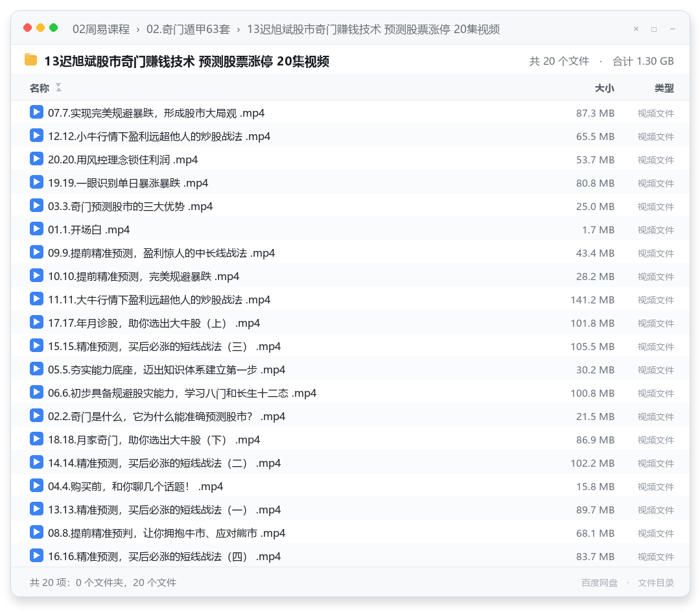Click the 共 20 个文件 count in header
This screenshot has width=700, height=612.
pyautogui.click(x=559, y=61)
